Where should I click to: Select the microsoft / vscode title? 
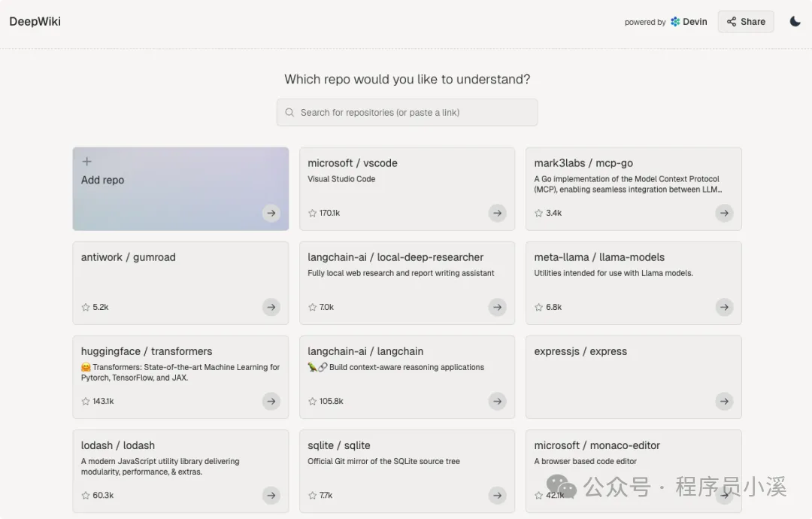point(353,163)
